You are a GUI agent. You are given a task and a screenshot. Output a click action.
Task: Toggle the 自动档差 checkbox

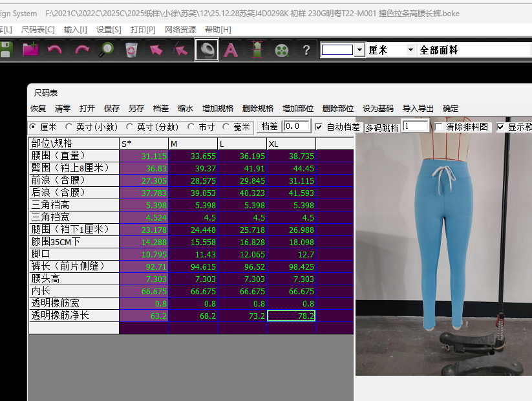click(x=319, y=127)
